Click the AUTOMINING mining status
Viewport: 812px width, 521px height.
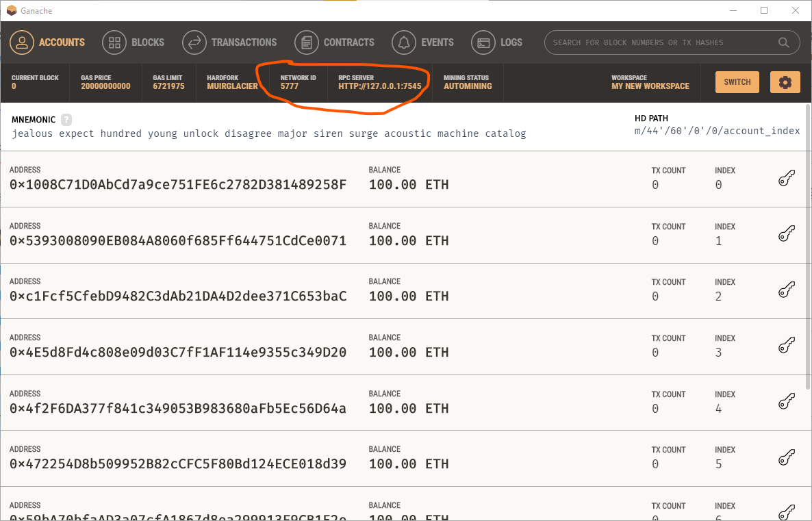click(x=468, y=86)
